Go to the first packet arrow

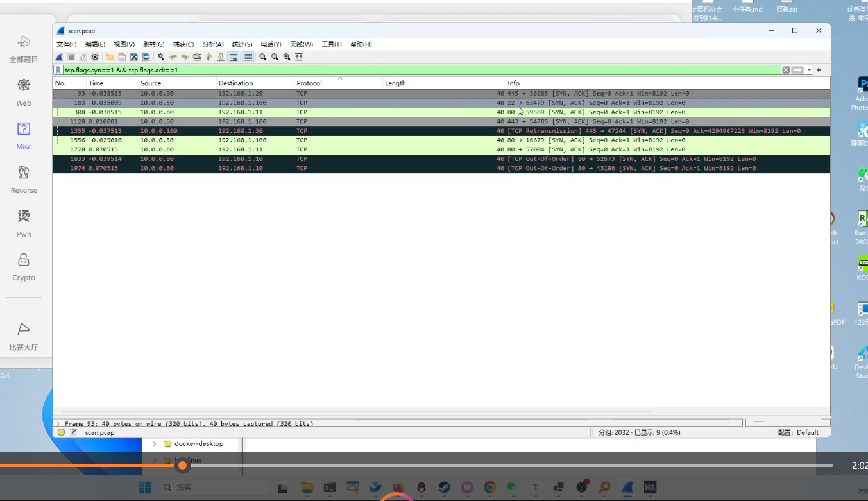point(208,57)
